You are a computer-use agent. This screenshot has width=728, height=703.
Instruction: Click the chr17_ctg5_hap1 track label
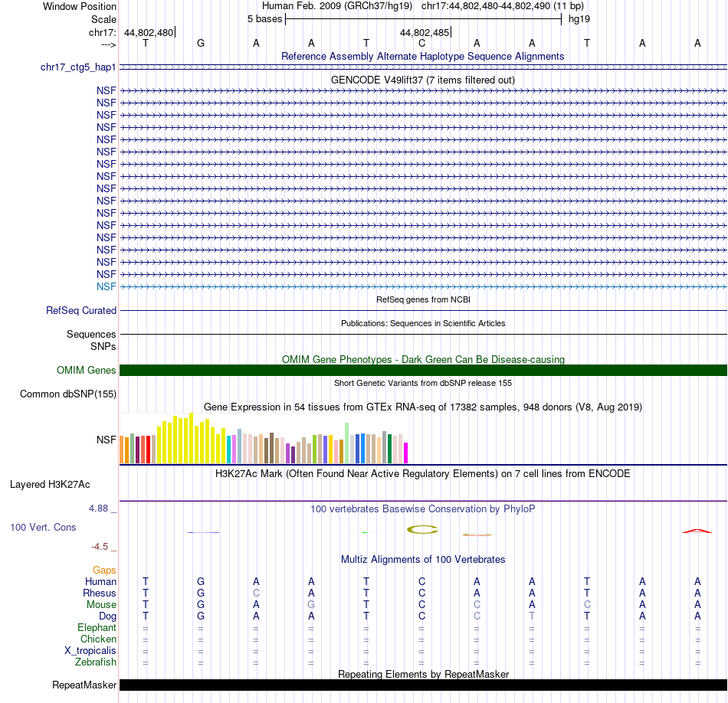coord(78,67)
